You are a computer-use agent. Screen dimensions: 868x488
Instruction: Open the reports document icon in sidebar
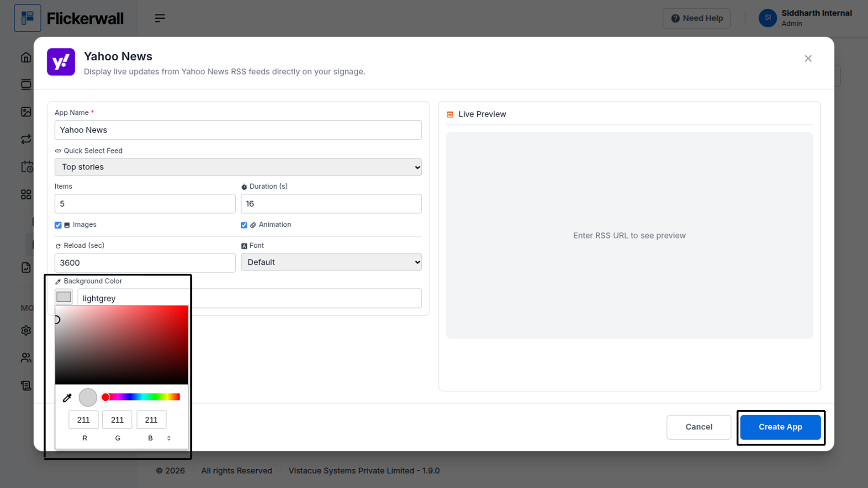point(26,268)
